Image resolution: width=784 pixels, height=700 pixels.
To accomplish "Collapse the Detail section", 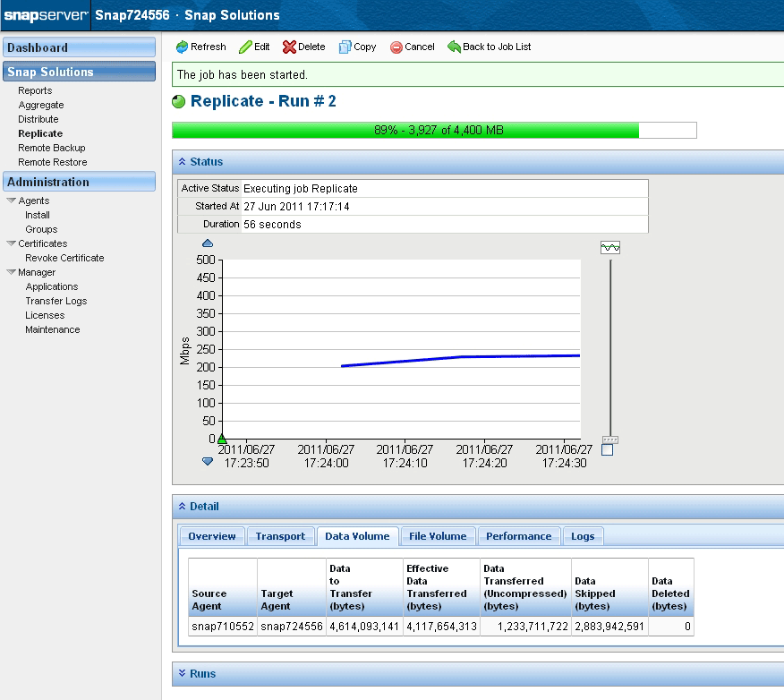I will pyautogui.click(x=182, y=507).
